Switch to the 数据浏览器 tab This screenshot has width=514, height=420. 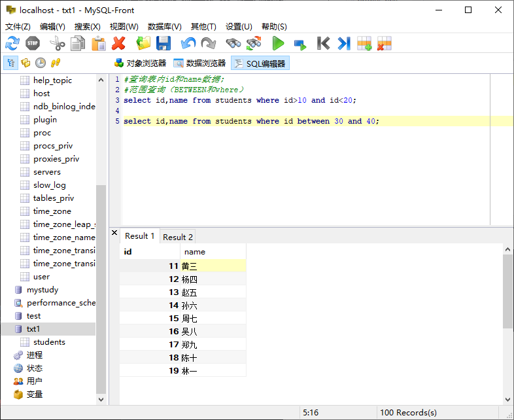(199, 63)
